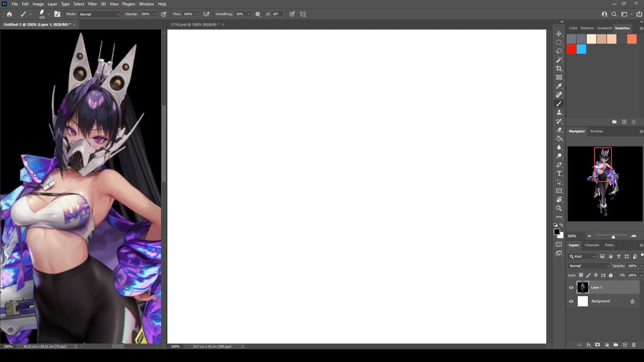Swap foreground and background colors
The image size is (644, 362).
(x=561, y=225)
